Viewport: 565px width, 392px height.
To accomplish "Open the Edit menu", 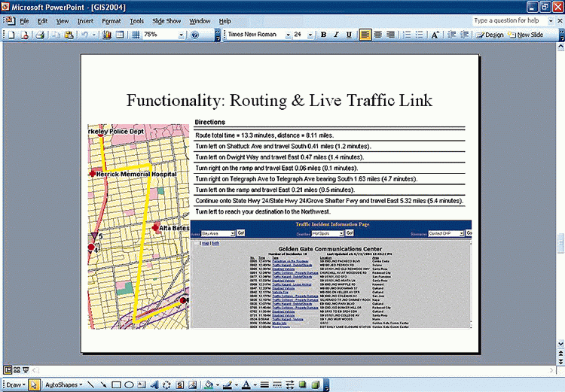I will [x=42, y=21].
